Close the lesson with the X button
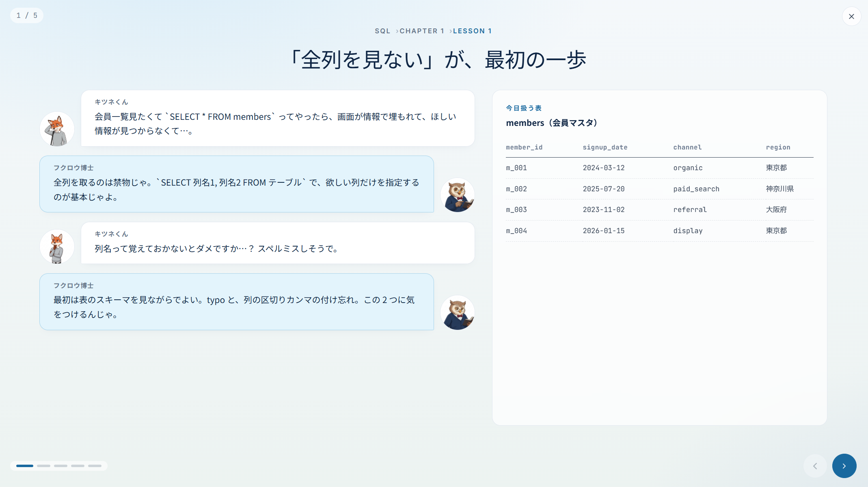 pos(851,16)
